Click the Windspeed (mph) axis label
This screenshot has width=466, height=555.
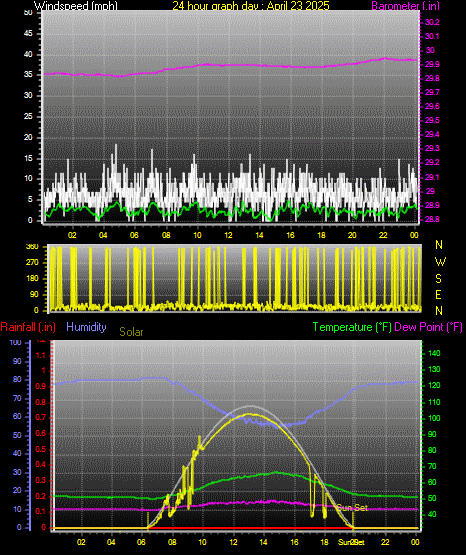pos(76,5)
